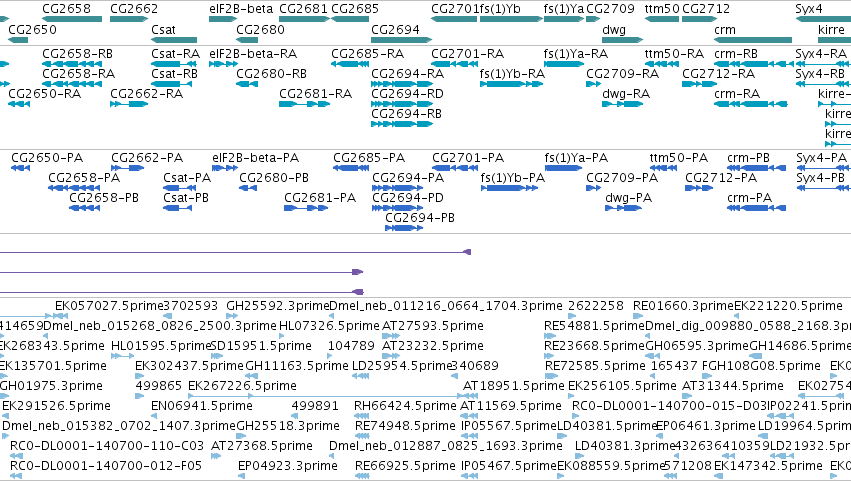Screen dimensions: 851x481
Task: Click transcript label Csat-RB
Action: 174,74
